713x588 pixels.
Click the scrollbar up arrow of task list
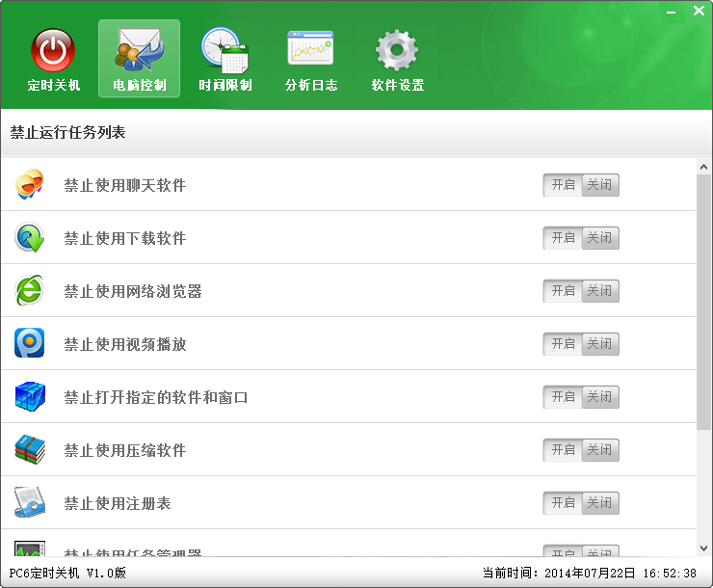click(x=704, y=167)
